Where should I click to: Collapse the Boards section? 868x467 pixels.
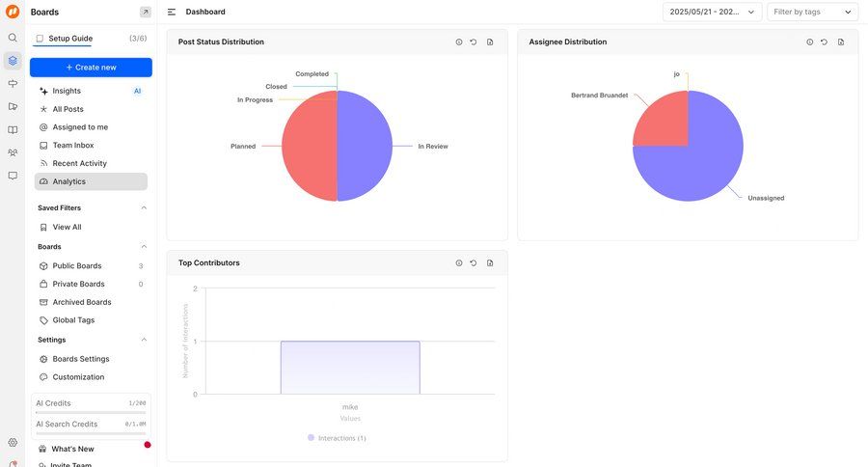click(144, 246)
